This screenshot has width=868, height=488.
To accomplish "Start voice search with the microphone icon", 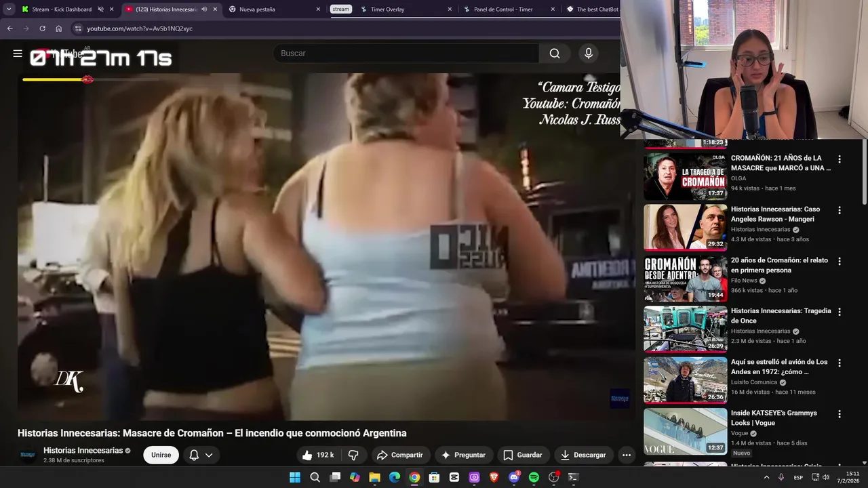I will pyautogui.click(x=589, y=54).
